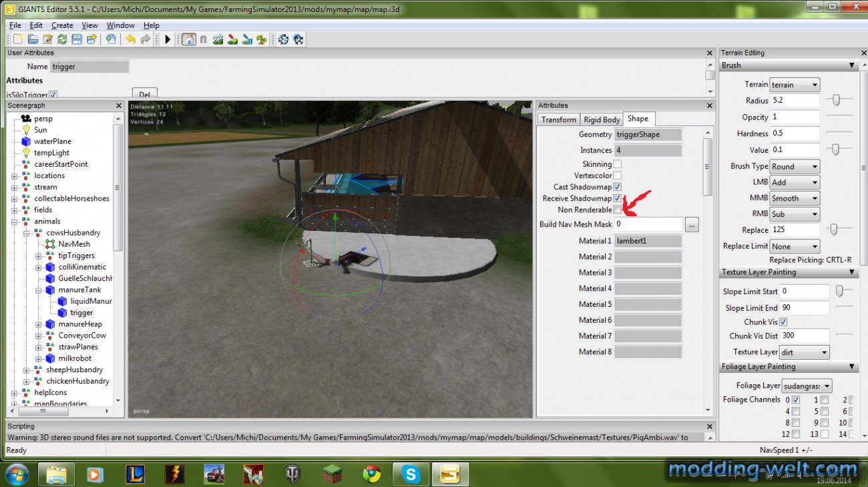Click the black Play button in the toolbar
This screenshot has width=868, height=487.
coord(168,39)
